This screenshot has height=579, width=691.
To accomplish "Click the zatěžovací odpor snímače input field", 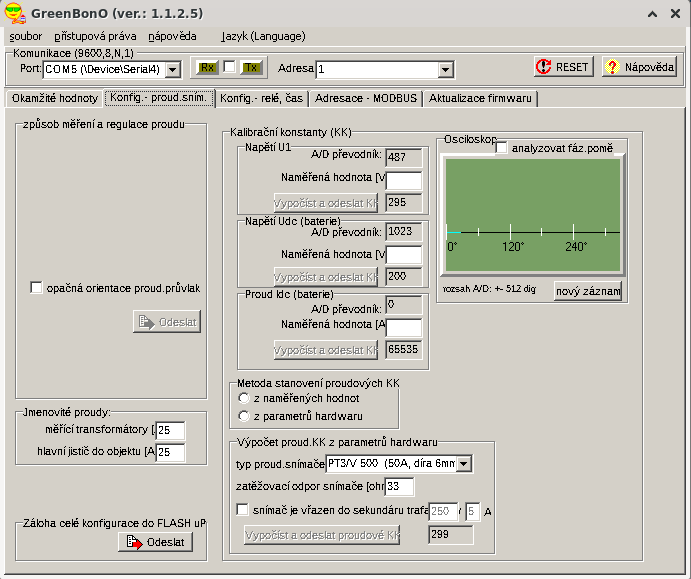I will point(399,487).
